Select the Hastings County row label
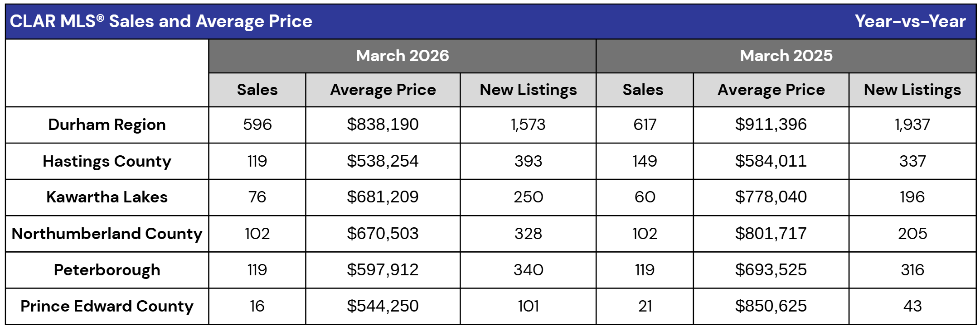 107,161
